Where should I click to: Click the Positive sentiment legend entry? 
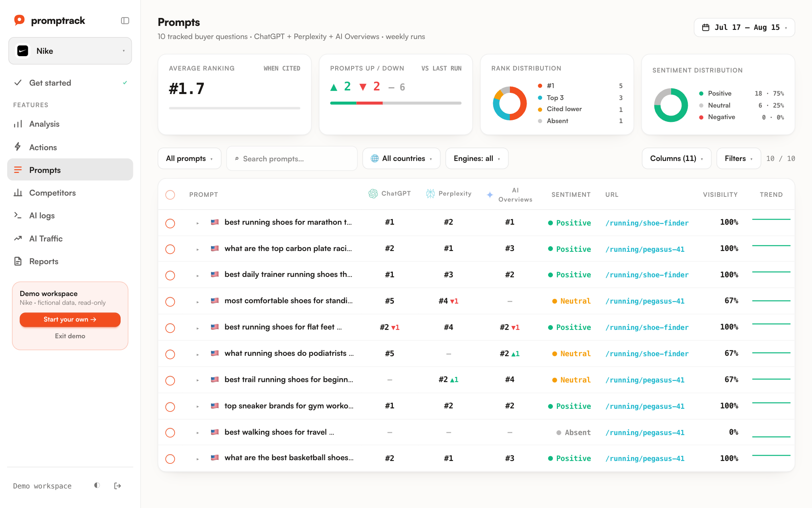[x=742, y=93]
